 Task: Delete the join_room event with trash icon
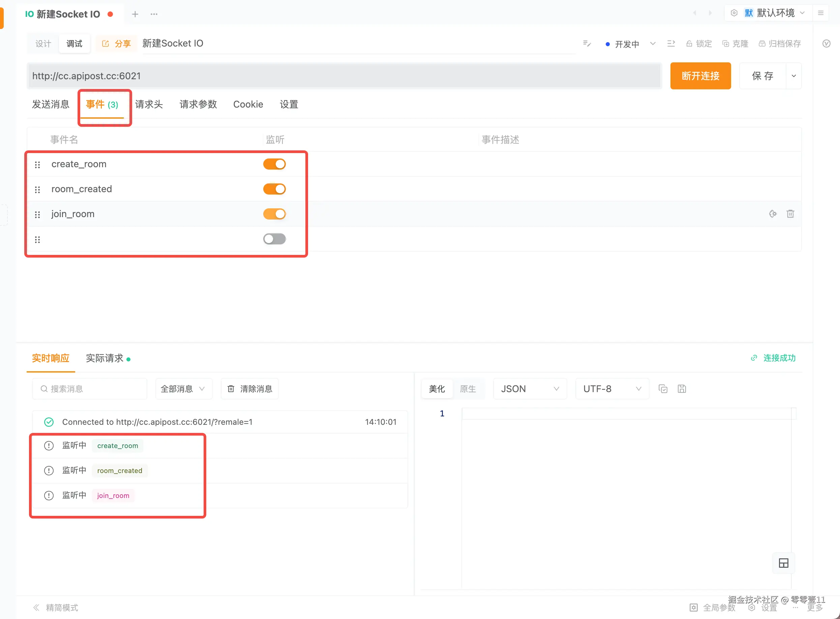(x=790, y=214)
